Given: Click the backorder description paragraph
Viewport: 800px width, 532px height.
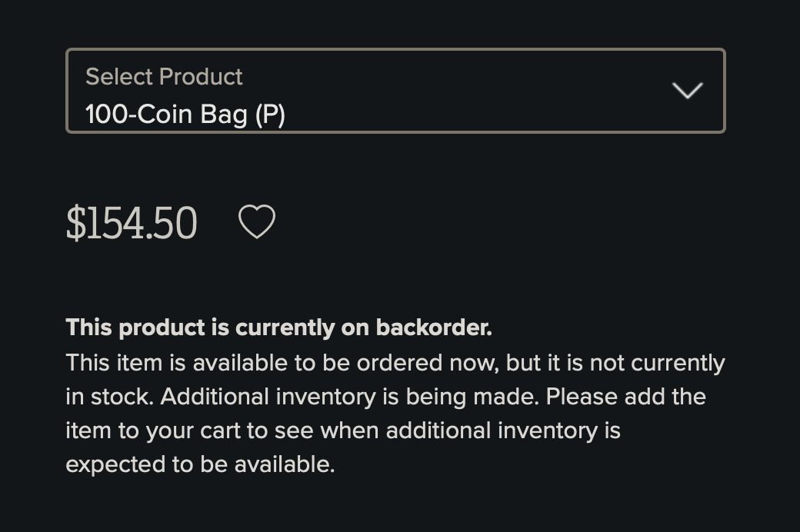Looking at the screenshot, I should (x=395, y=414).
